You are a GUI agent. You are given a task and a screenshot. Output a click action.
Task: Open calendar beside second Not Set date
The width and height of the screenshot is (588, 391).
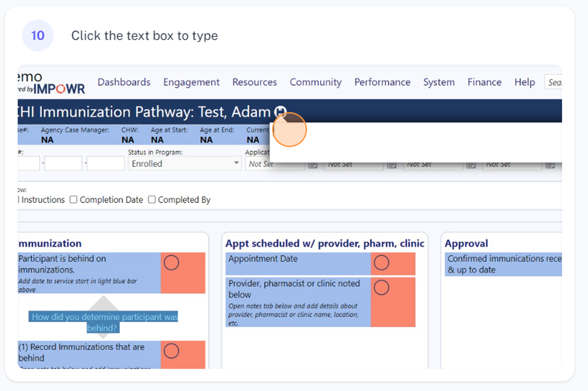391,165
